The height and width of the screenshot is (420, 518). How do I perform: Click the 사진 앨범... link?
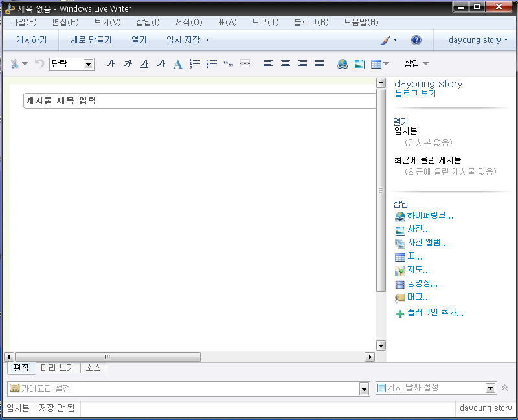[x=428, y=243]
